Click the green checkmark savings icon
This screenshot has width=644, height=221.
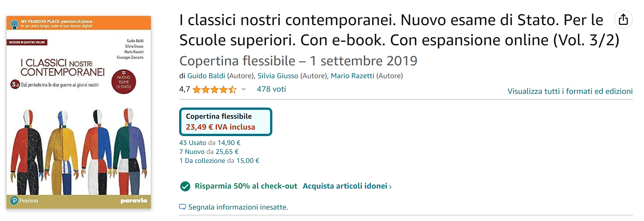185,186
